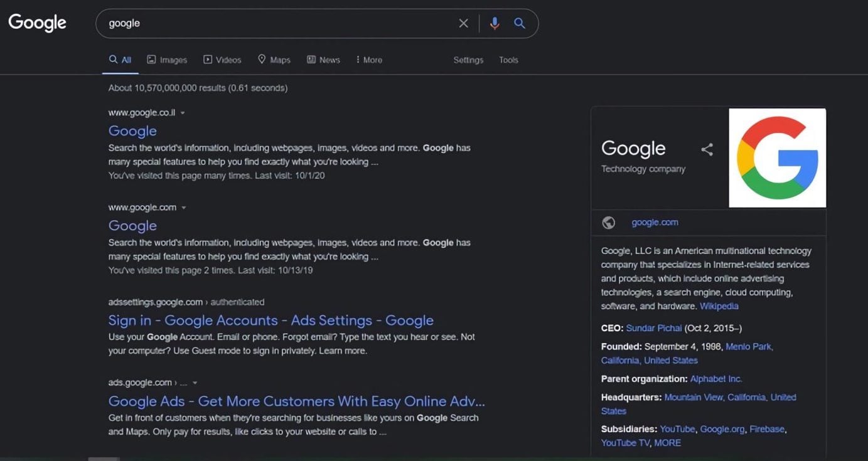Click the globe icon beside google.com
This screenshot has width=868, height=461.
[x=608, y=223]
